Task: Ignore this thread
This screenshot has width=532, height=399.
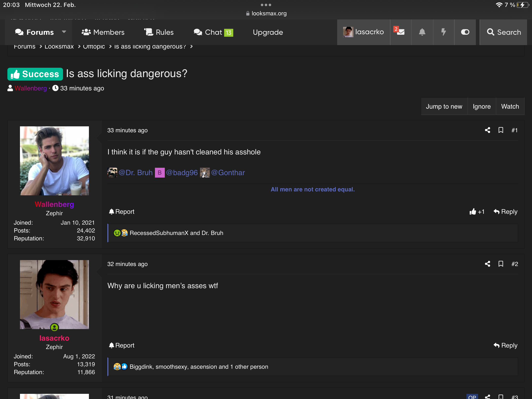Action: tap(482, 106)
